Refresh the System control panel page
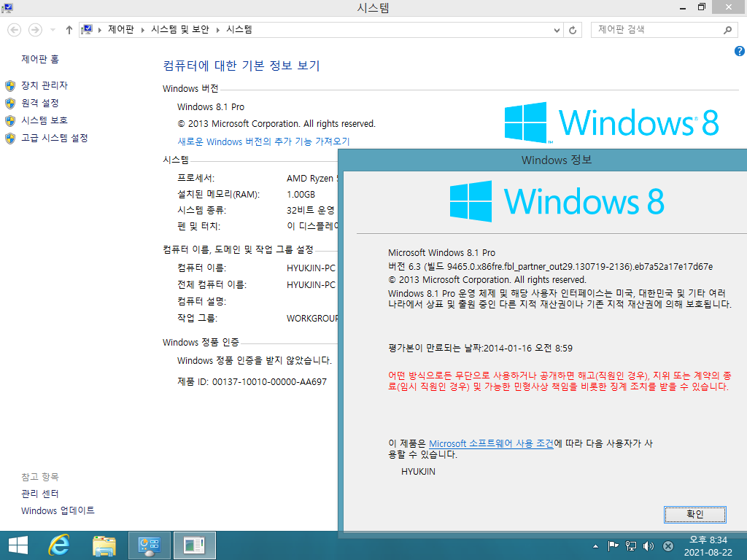This screenshot has height=560, width=747. point(573,30)
